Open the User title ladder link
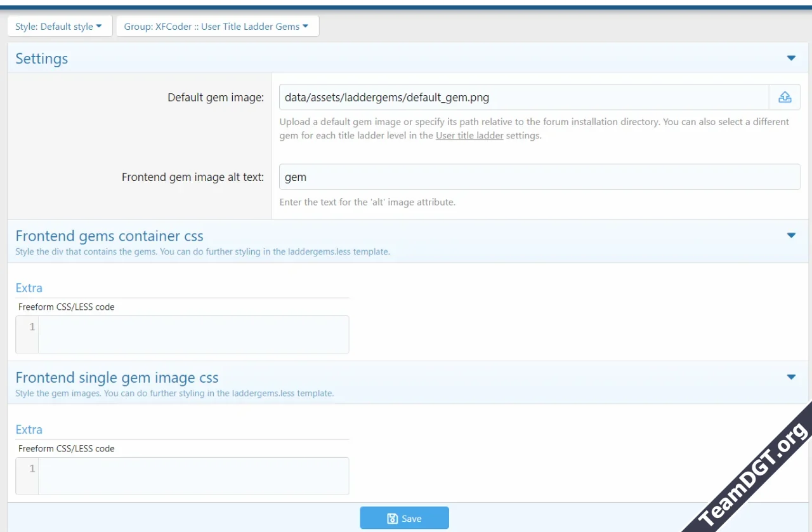Screen dimensions: 812x532 (x=469, y=135)
